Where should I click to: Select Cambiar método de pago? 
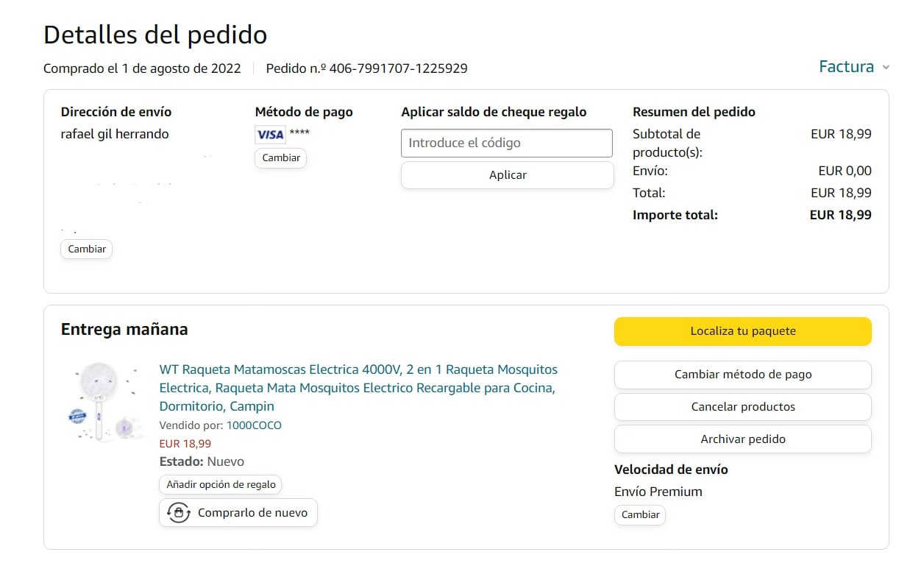(742, 375)
